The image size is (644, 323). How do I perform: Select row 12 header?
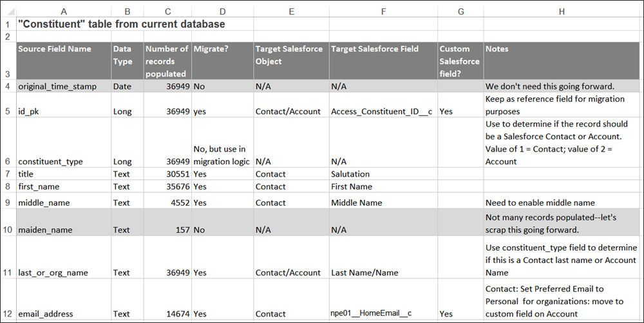[x=8, y=299]
